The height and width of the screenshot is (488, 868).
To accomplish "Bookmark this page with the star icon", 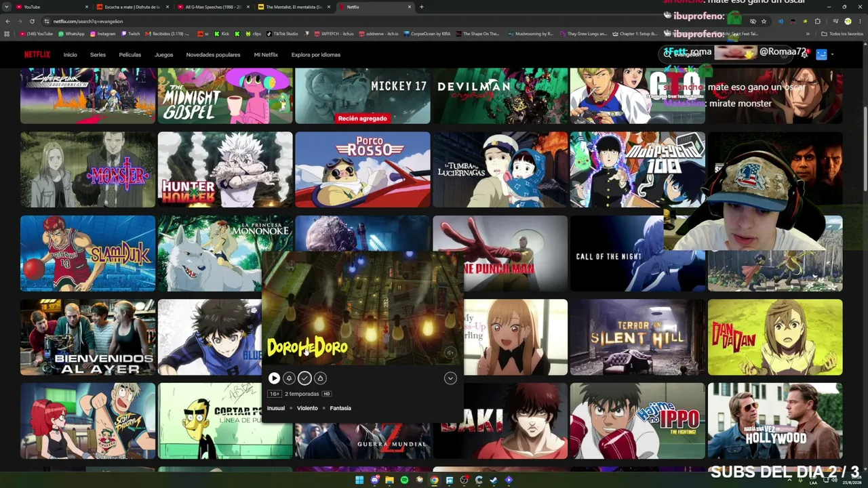I will (764, 21).
